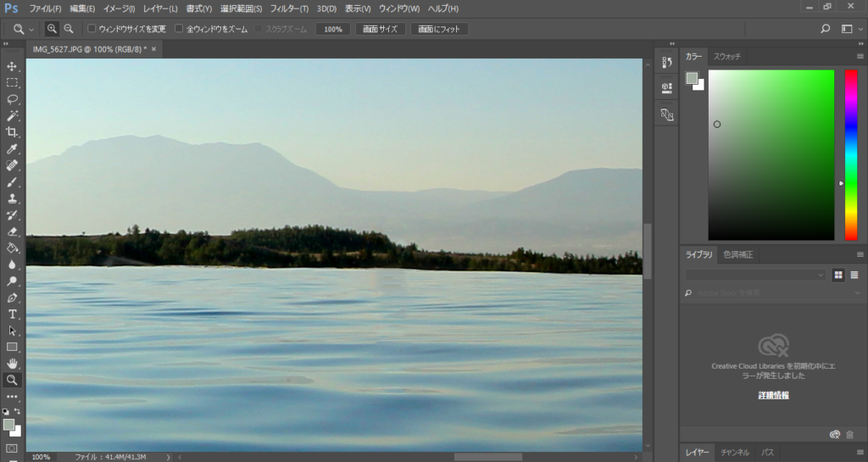This screenshot has height=462, width=868.
Task: Open the 詳細情報 link
Action: pyautogui.click(x=773, y=396)
